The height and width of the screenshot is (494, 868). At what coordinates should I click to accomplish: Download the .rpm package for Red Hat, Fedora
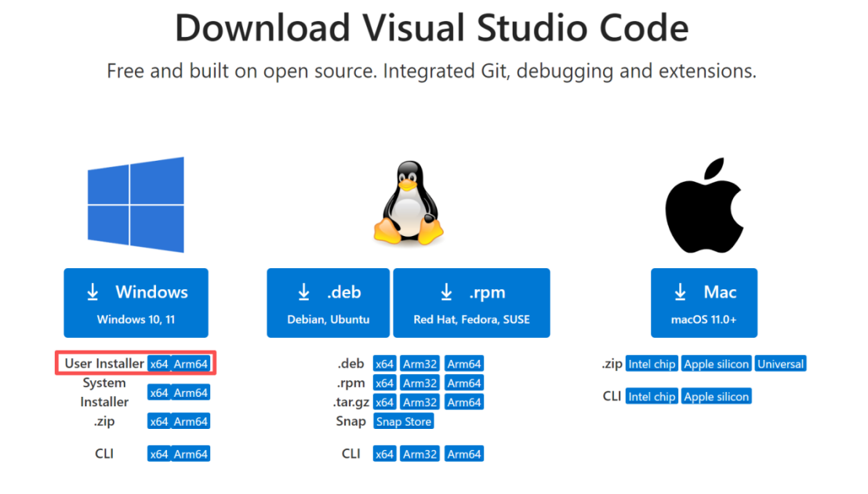[472, 303]
